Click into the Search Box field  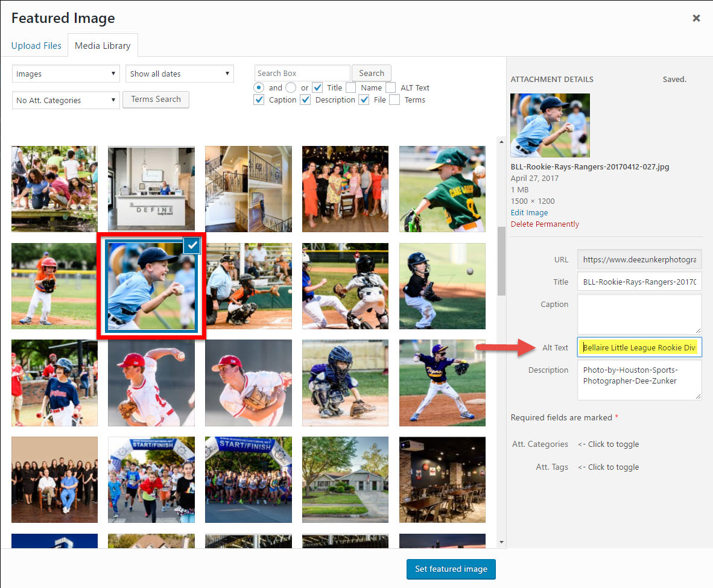(302, 73)
